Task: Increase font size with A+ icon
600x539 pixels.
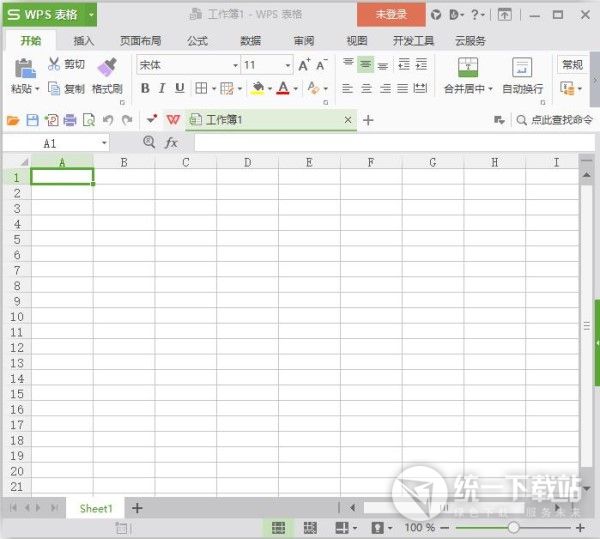Action: [x=304, y=65]
